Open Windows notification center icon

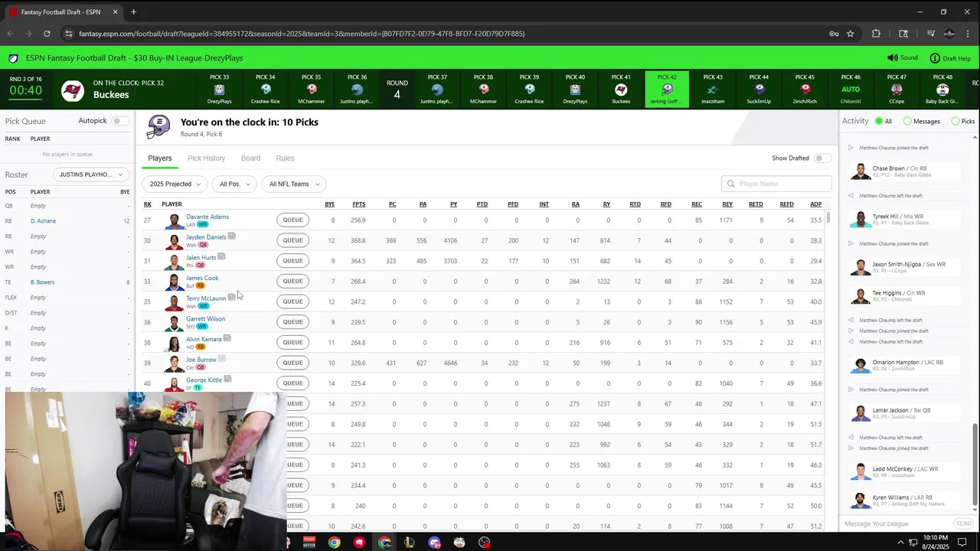(x=962, y=543)
